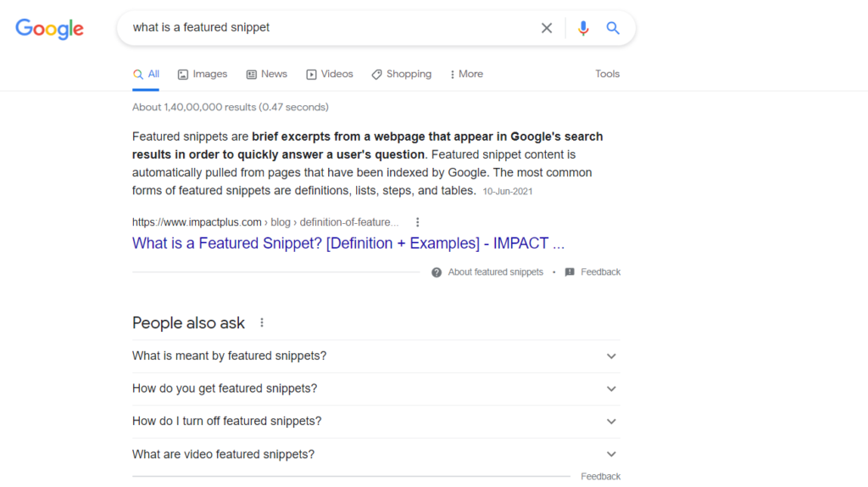Open People also ask three-dot menu

pyautogui.click(x=262, y=322)
